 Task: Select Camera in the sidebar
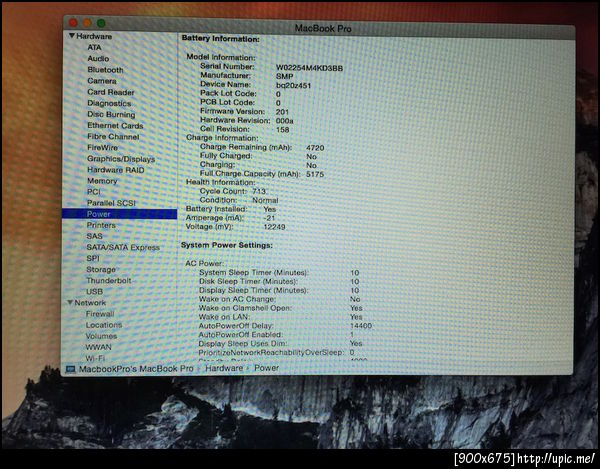pyautogui.click(x=102, y=81)
